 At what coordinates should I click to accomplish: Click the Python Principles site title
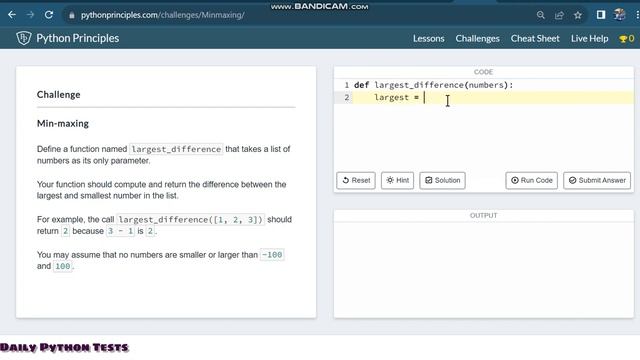pos(78,38)
